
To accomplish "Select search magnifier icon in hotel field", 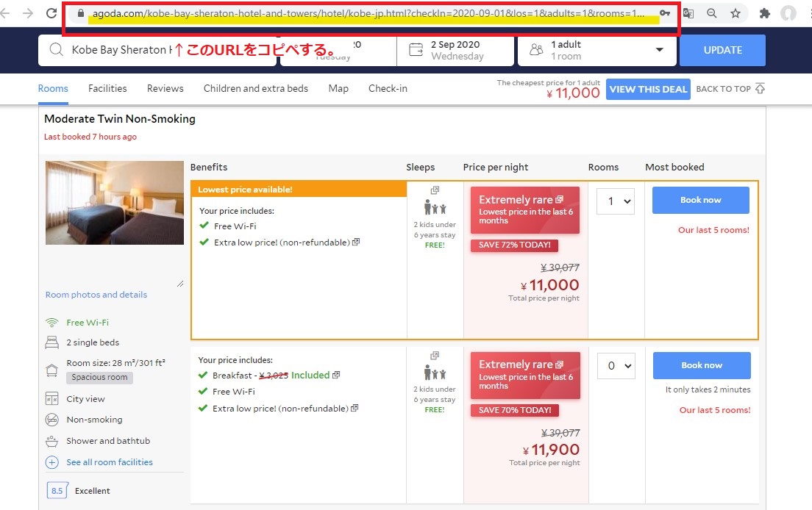I will coord(56,50).
